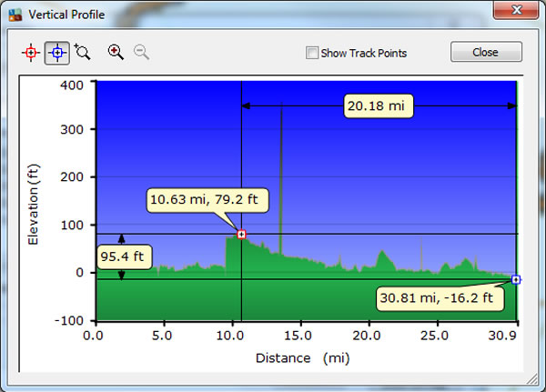Viewport: 546px width, 392px height.
Task: Click the blue marker at 30.81 mi
Action: [x=516, y=279]
